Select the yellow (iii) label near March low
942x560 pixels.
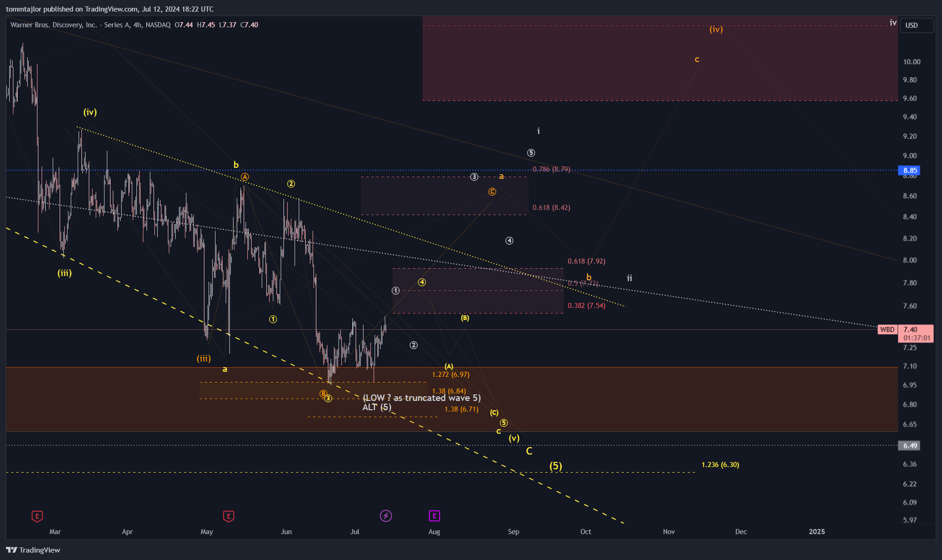(64, 273)
